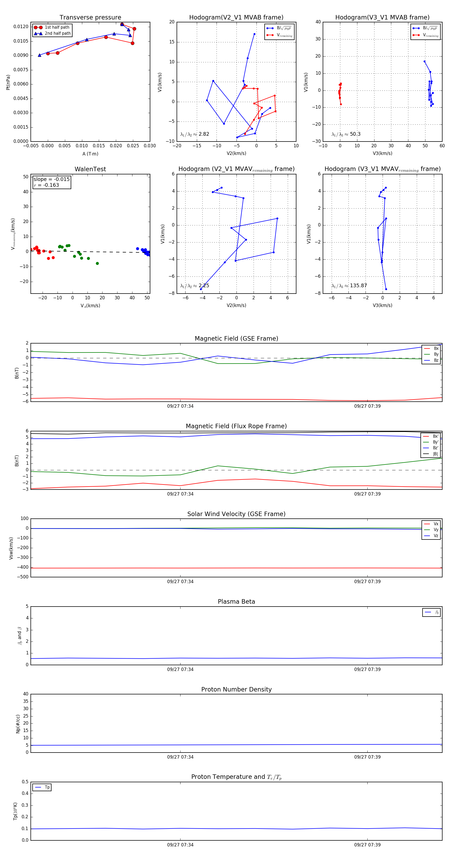The height and width of the screenshot is (868, 473).
Task: Click '09/27 07:34' tick under GSE magnetic field
Action: click(180, 406)
